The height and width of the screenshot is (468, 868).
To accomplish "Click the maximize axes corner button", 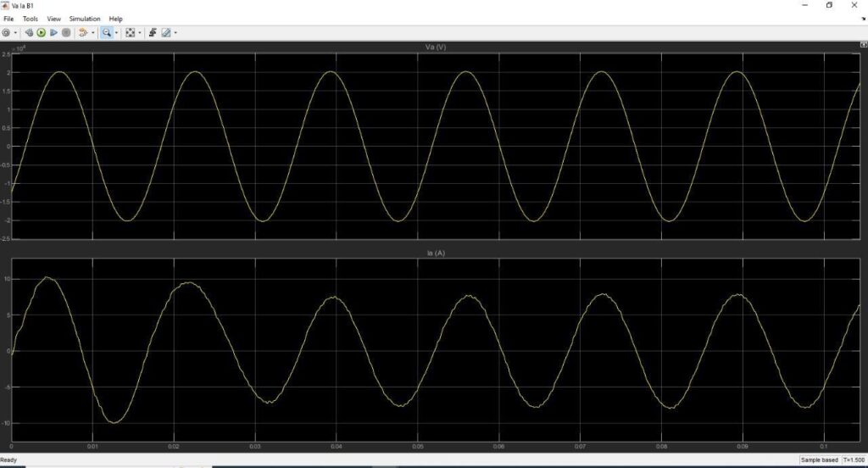I will (863, 45).
